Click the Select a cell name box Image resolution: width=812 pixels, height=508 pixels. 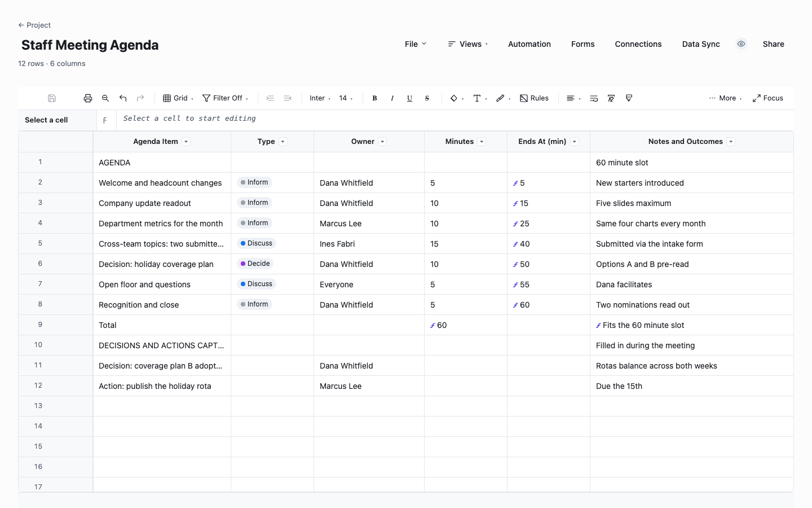click(57, 120)
